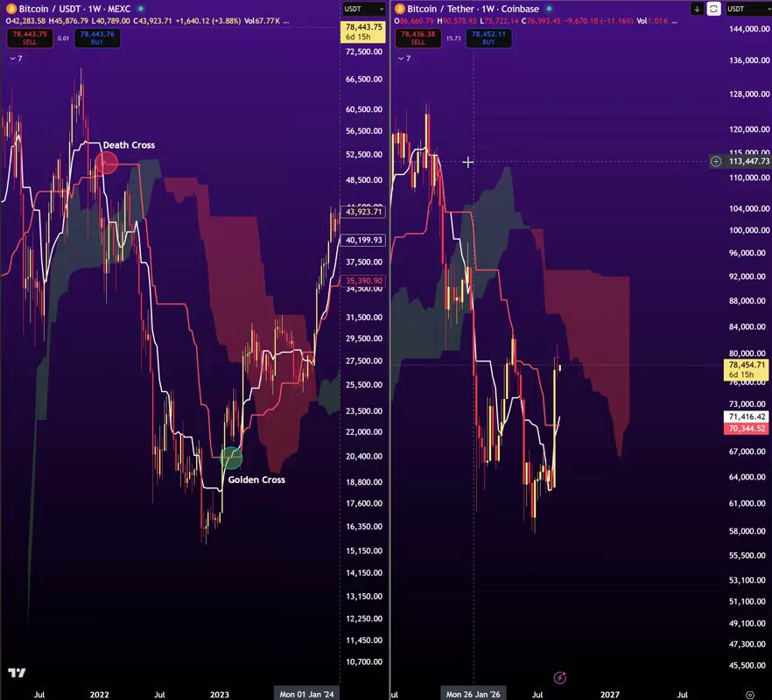Click the red Death Cross circle marker
Image resolution: width=772 pixels, height=700 pixels.
click(107, 163)
